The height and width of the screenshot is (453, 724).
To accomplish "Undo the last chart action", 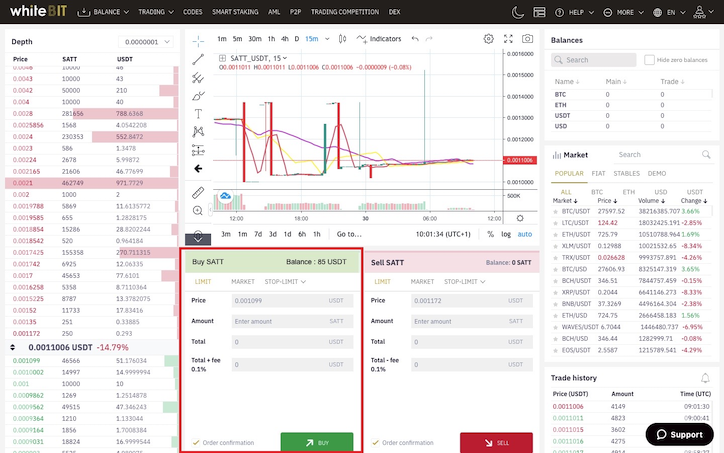I will point(415,39).
